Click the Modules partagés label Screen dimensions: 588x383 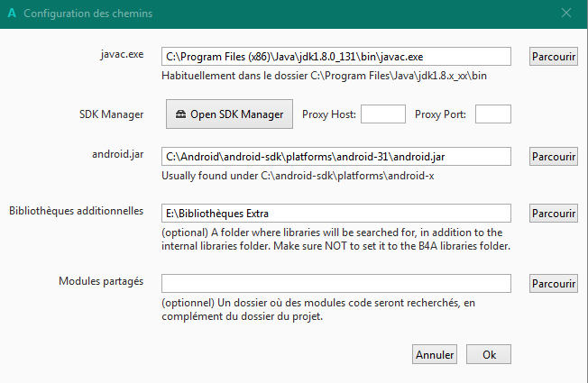99,281
